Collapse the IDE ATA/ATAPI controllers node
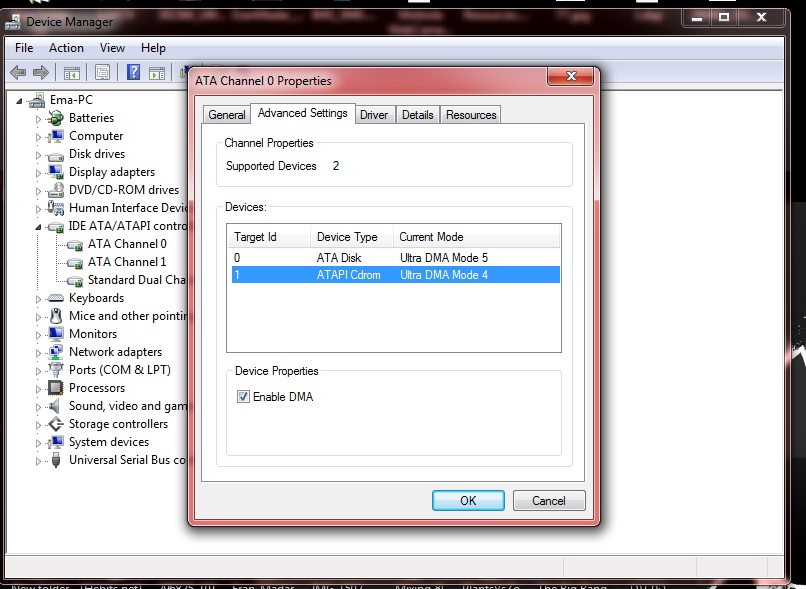 click(39, 227)
